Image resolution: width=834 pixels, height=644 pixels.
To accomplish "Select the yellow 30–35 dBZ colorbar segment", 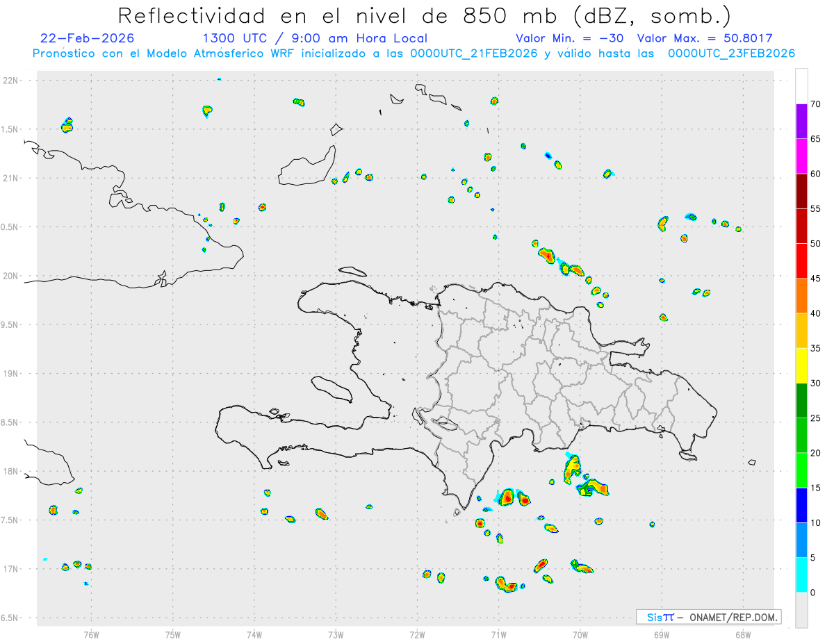I will tap(801, 365).
